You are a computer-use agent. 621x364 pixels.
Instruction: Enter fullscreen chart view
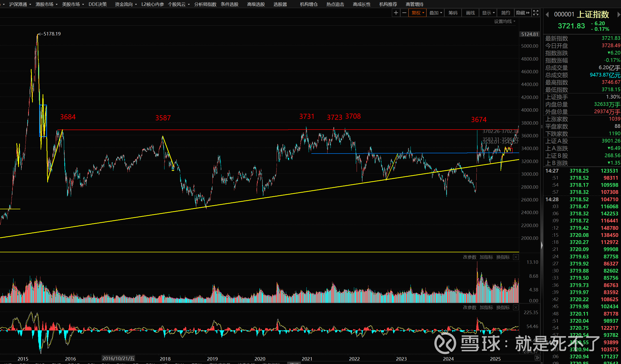[x=536, y=13]
